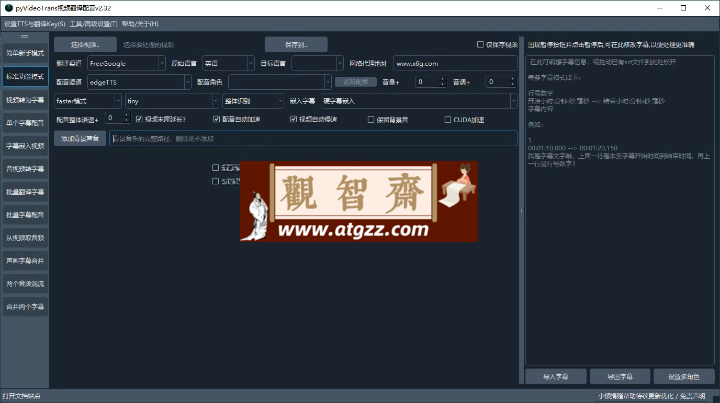Click inside the subtitle editing text area
720x403 pixels.
click(620, 211)
